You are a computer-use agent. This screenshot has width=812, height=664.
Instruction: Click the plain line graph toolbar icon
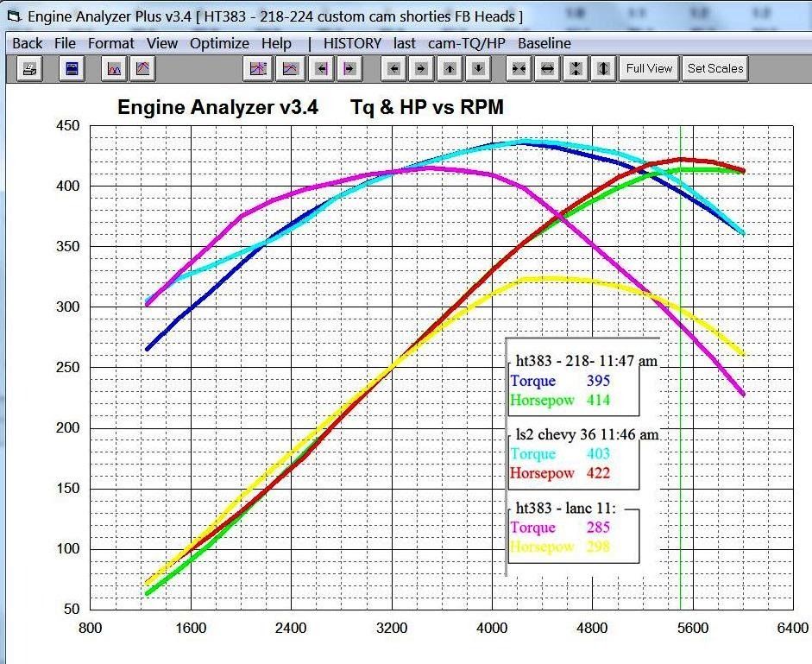[x=291, y=68]
